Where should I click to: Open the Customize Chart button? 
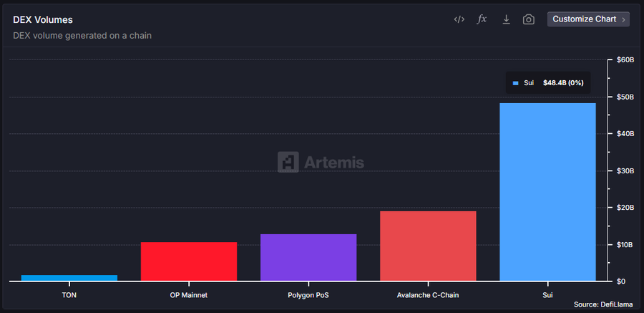pyautogui.click(x=588, y=19)
